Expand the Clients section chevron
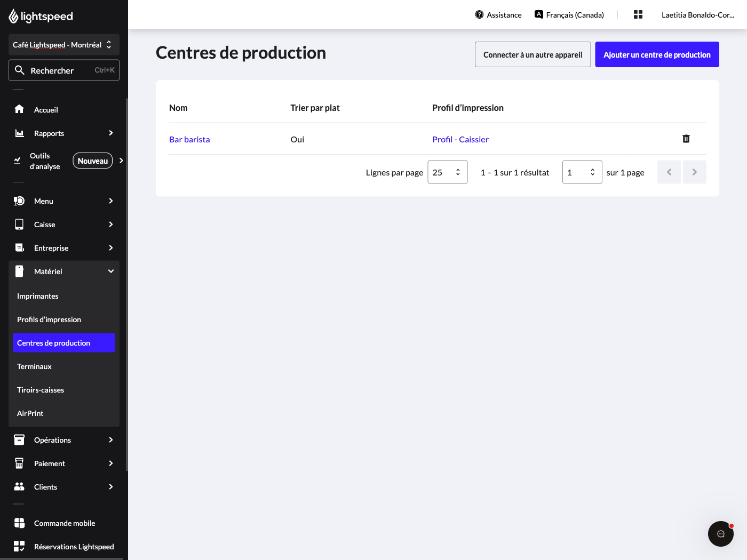The image size is (747, 560). click(111, 486)
